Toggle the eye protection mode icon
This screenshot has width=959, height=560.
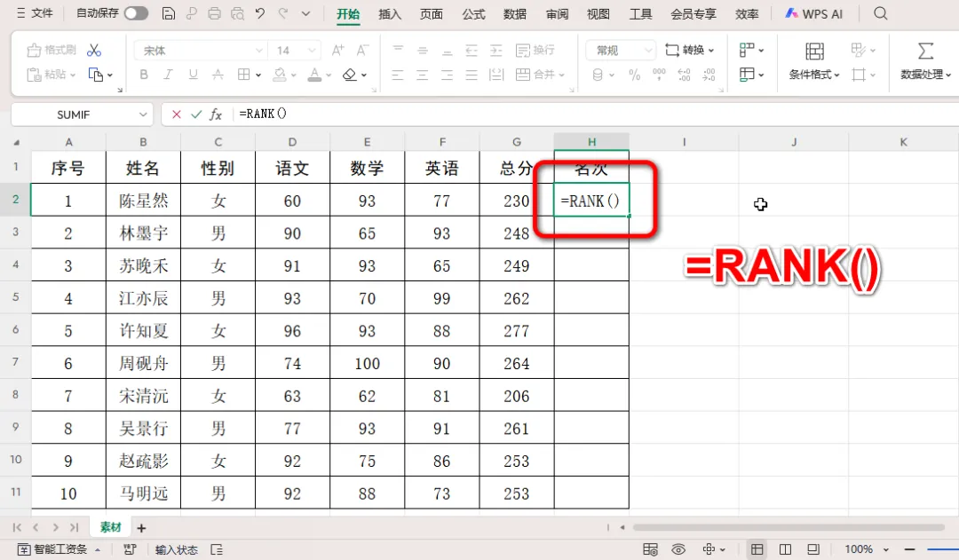click(x=678, y=549)
